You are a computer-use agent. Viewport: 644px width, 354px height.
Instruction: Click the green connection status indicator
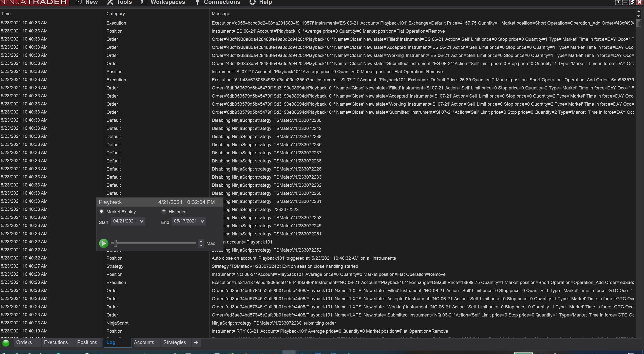click(6, 343)
